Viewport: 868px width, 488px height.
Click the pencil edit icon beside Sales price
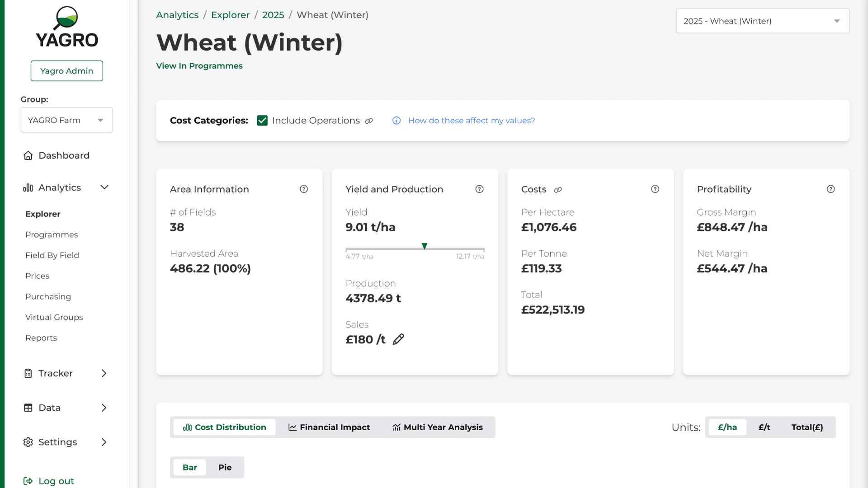point(398,339)
